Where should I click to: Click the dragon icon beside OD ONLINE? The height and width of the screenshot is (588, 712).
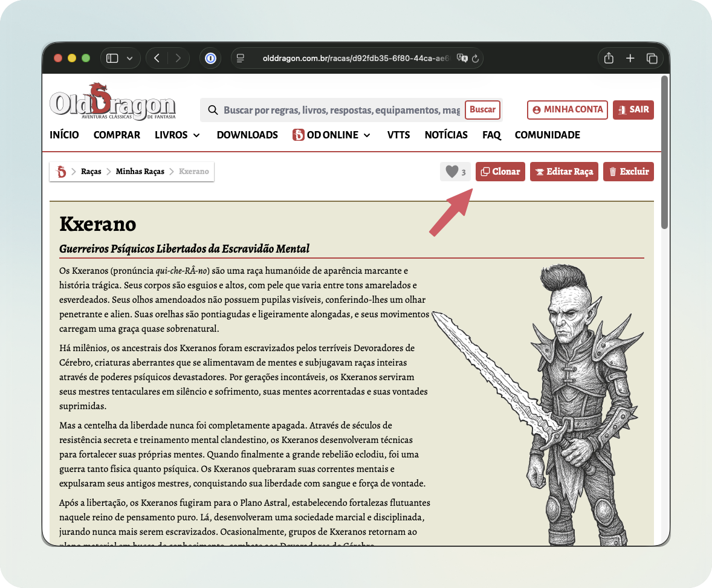tap(299, 135)
